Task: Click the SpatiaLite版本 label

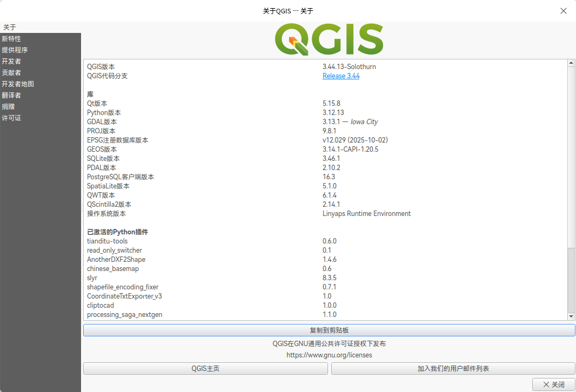Action: pos(108,186)
